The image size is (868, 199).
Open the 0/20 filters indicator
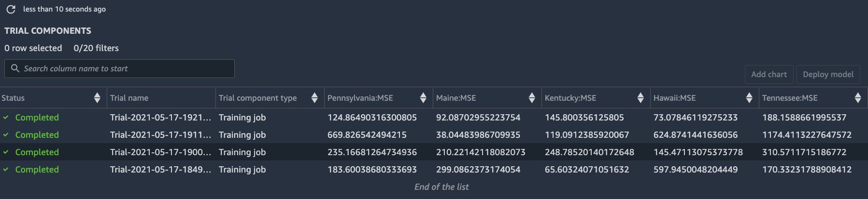coord(96,48)
